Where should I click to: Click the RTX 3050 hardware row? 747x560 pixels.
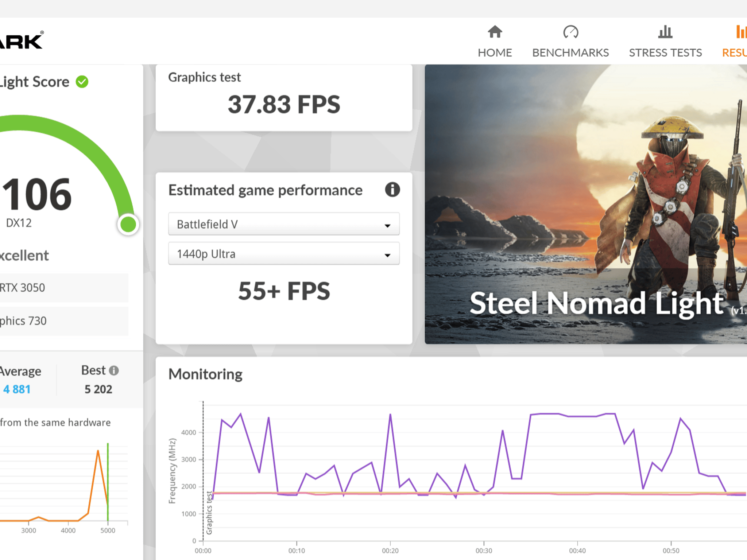(x=64, y=288)
